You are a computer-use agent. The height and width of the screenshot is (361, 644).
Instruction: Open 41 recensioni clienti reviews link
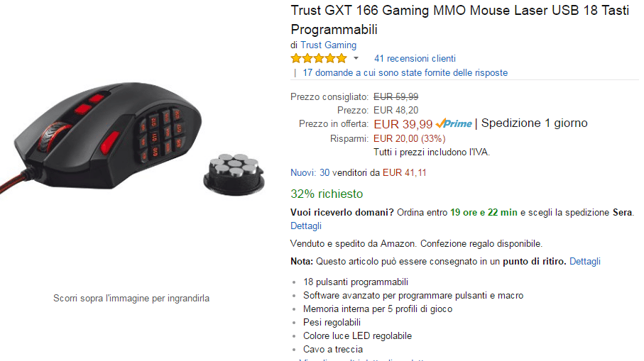tap(415, 59)
